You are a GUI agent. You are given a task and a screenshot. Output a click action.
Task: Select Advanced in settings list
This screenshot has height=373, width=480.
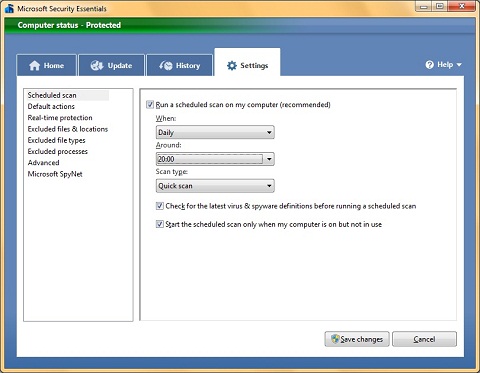tap(43, 163)
